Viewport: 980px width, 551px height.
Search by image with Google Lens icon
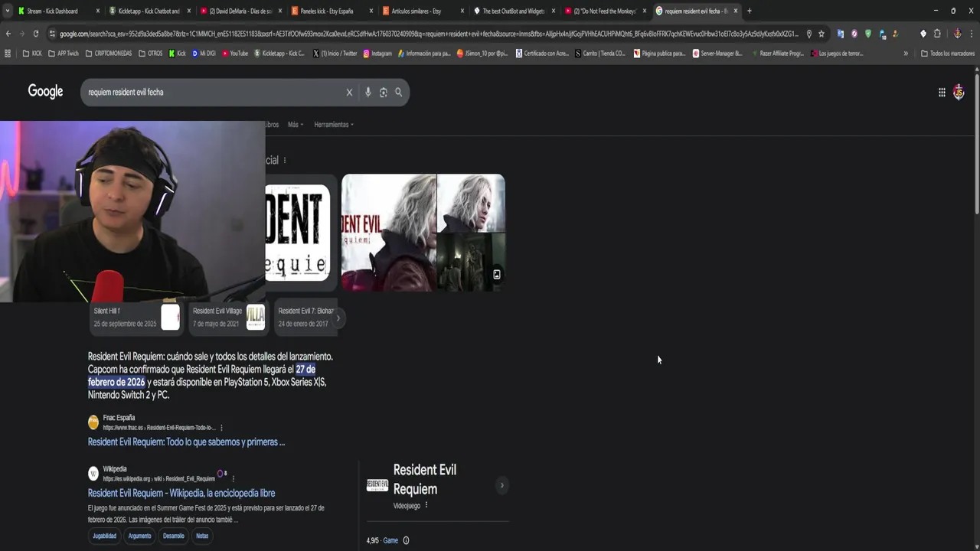(x=383, y=92)
